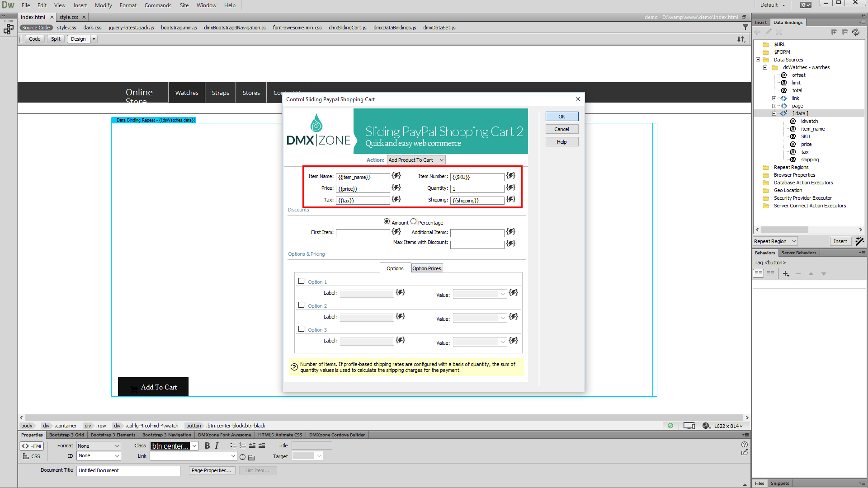
Task: Click the Insert button in Data Bindings
Action: pyautogui.click(x=840, y=241)
